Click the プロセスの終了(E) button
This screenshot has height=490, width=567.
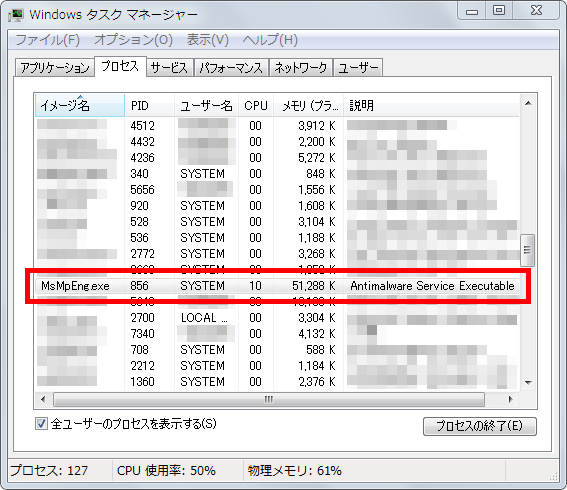click(479, 426)
